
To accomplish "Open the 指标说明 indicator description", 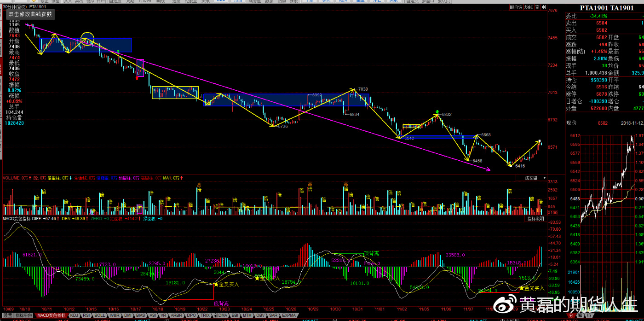I will 535,219.
